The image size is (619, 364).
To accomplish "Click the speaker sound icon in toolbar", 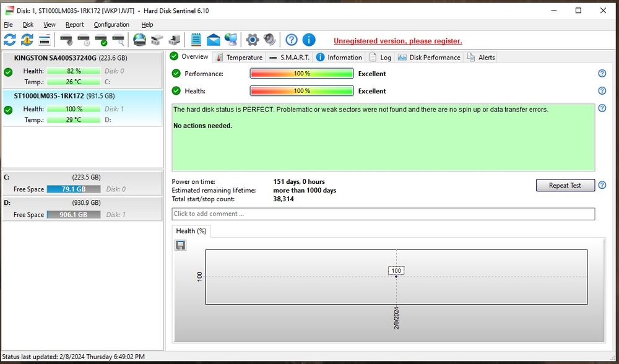I will click(269, 40).
